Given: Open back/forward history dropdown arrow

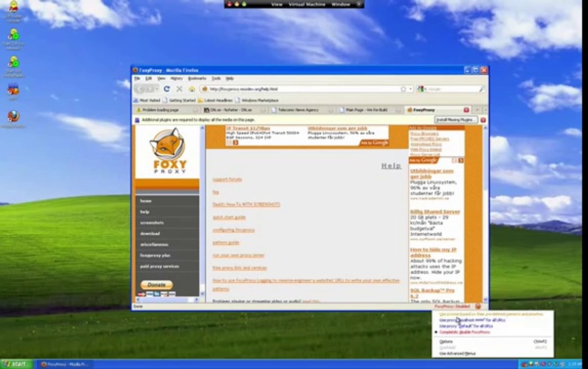Looking at the screenshot, I should (157, 89).
